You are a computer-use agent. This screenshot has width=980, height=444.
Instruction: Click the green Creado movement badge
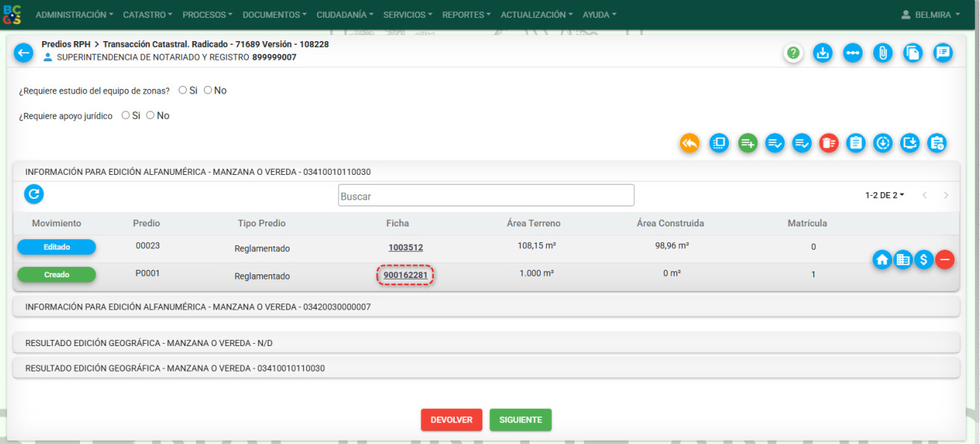click(x=57, y=274)
